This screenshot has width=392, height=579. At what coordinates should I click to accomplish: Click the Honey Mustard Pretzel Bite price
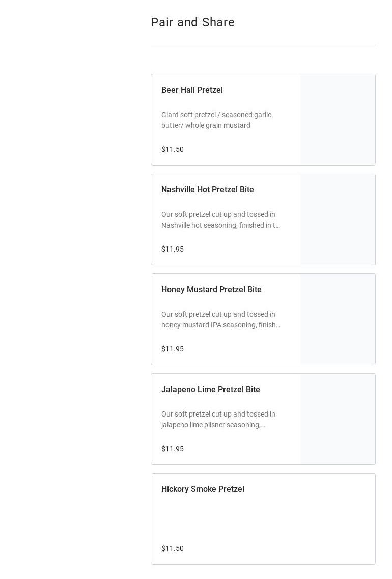pyautogui.click(x=173, y=349)
